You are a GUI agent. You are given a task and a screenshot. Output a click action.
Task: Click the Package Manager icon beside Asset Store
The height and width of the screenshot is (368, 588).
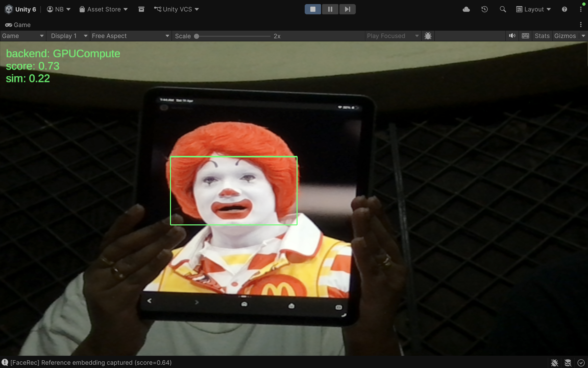tap(141, 9)
